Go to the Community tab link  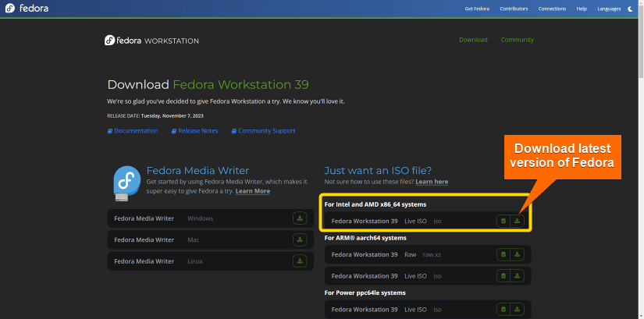(517, 40)
